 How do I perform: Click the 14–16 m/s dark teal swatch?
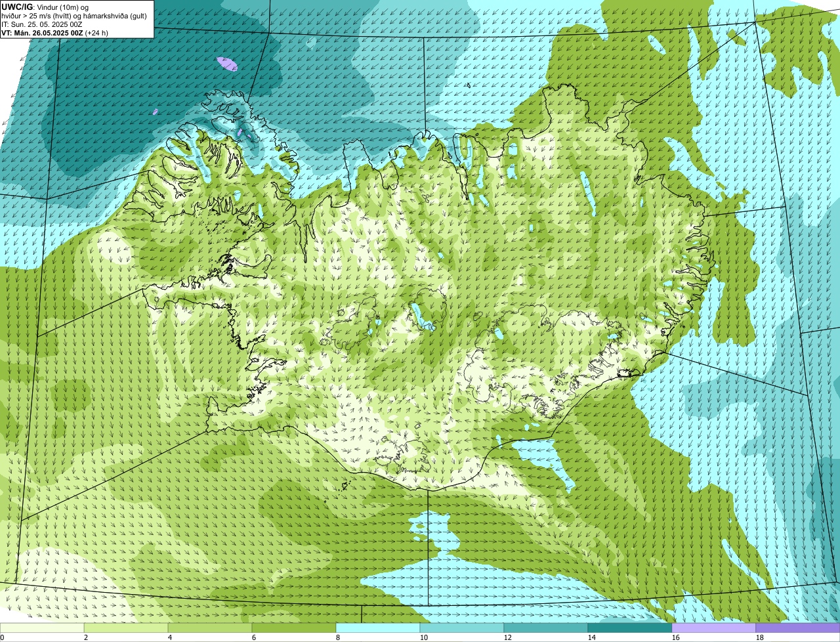coord(630,628)
